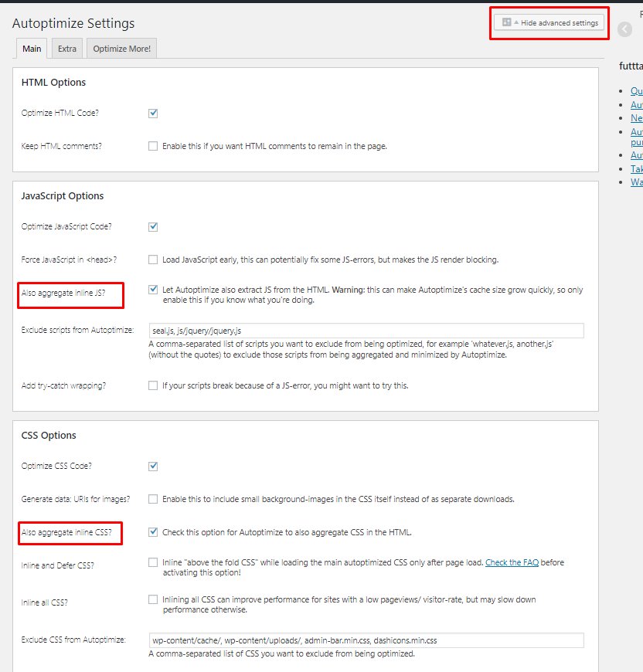
Task: Click the Generate data: URIs for images? label
Action: point(76,500)
